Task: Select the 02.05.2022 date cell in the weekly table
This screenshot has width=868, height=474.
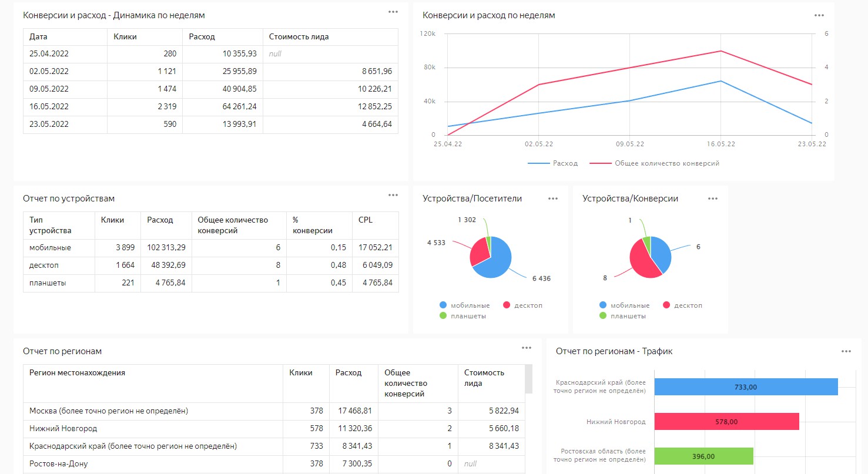Action: (x=65, y=72)
